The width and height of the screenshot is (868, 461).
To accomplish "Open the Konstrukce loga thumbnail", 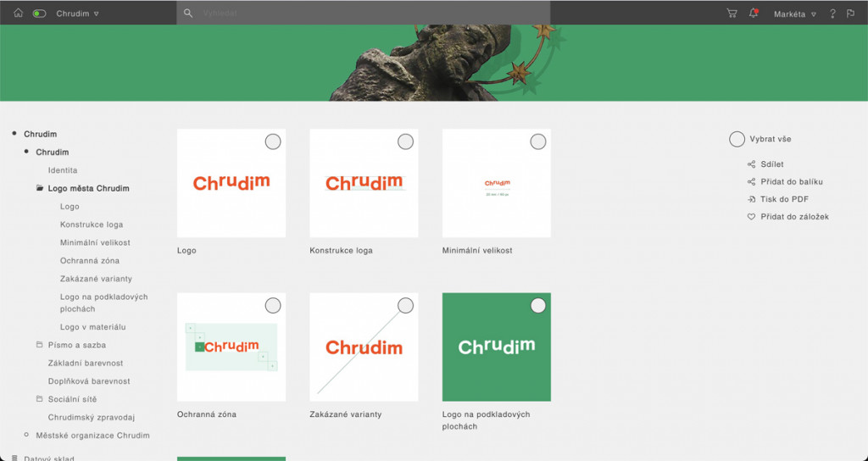I will [364, 183].
